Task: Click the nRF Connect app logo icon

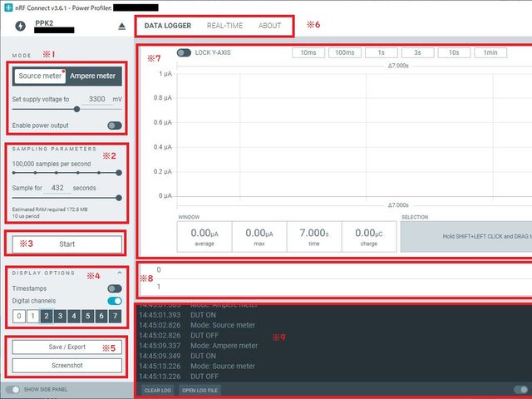Action: pyautogui.click(x=8, y=7)
